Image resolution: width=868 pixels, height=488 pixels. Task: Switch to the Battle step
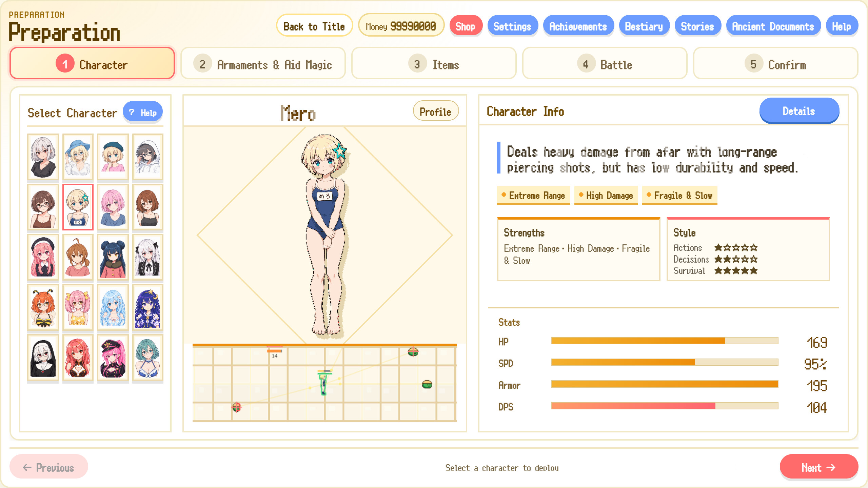tap(605, 63)
